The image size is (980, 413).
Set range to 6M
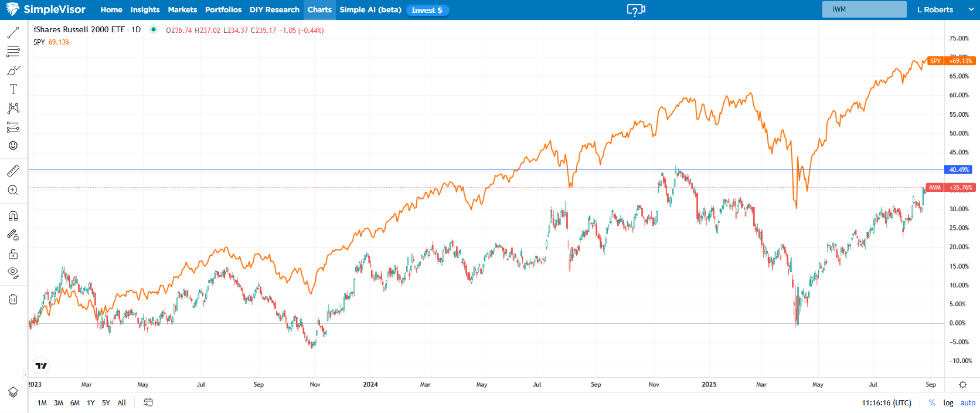tap(75, 402)
